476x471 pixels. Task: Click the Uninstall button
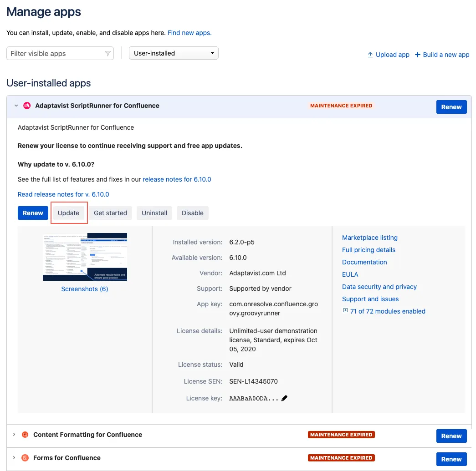[154, 213]
